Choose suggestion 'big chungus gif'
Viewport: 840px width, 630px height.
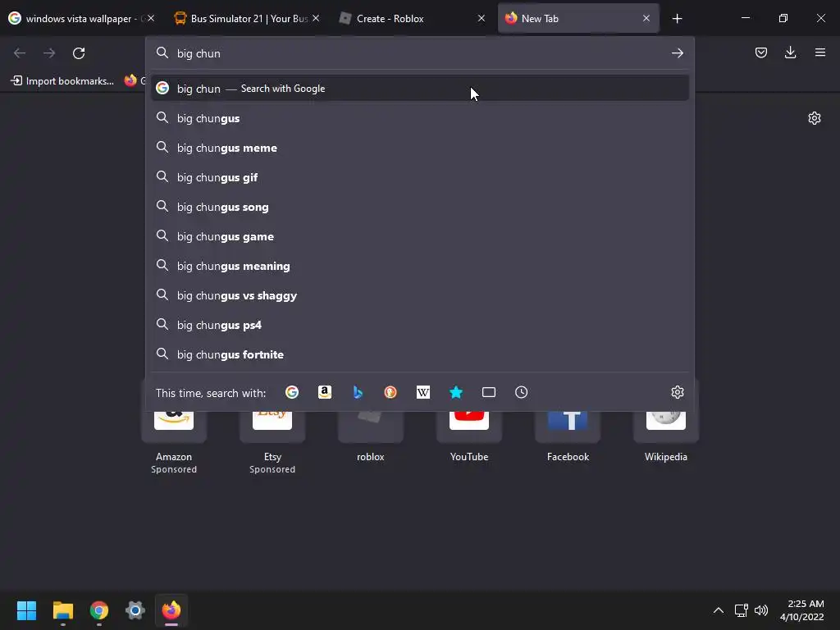pos(419,177)
